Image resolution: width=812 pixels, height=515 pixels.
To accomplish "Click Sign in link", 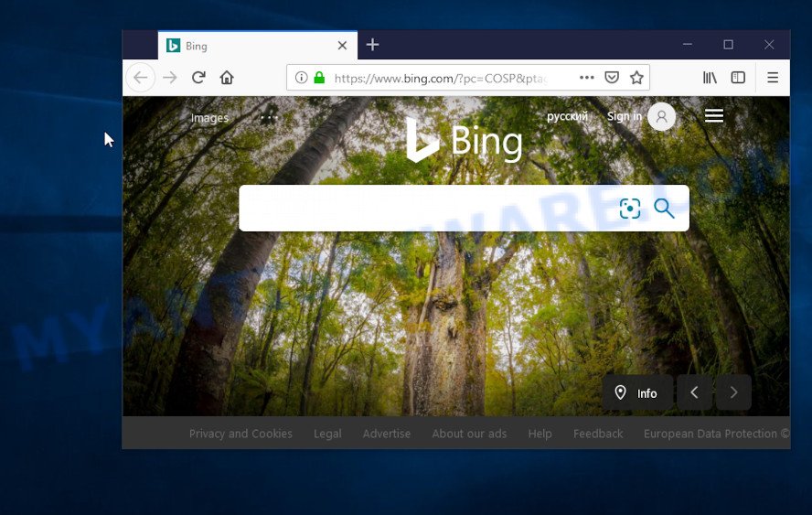I will pos(624,116).
